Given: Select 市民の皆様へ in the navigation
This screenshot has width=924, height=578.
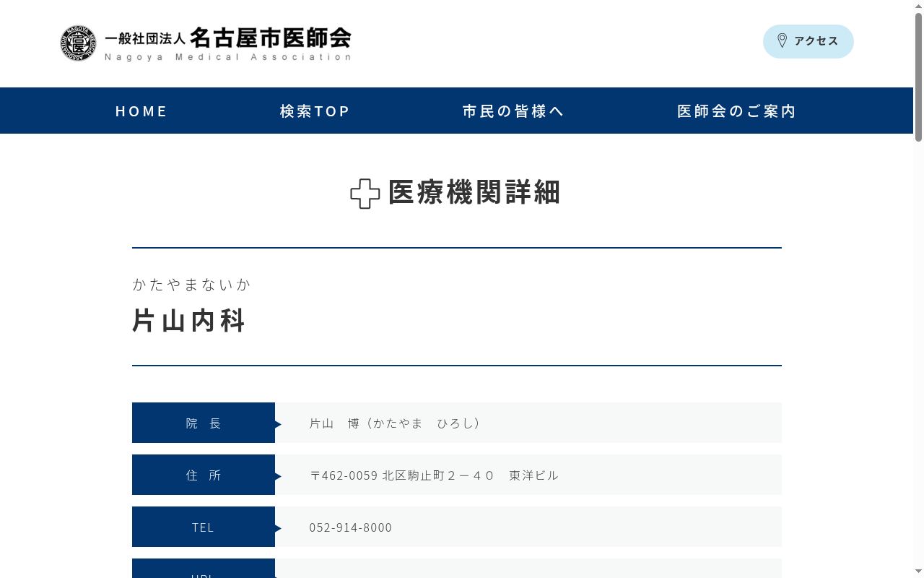Looking at the screenshot, I should coord(513,111).
